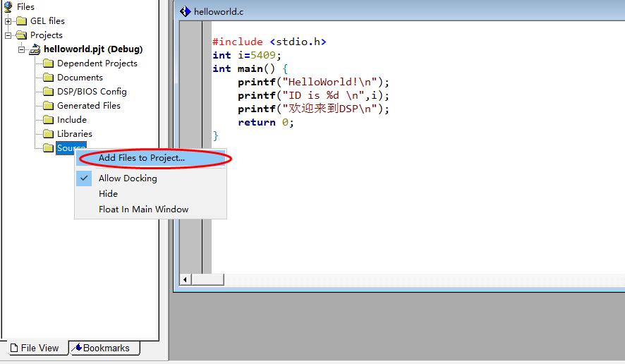This screenshot has width=625, height=364.
Task: Select the GEL files folder icon
Action: tap(22, 20)
